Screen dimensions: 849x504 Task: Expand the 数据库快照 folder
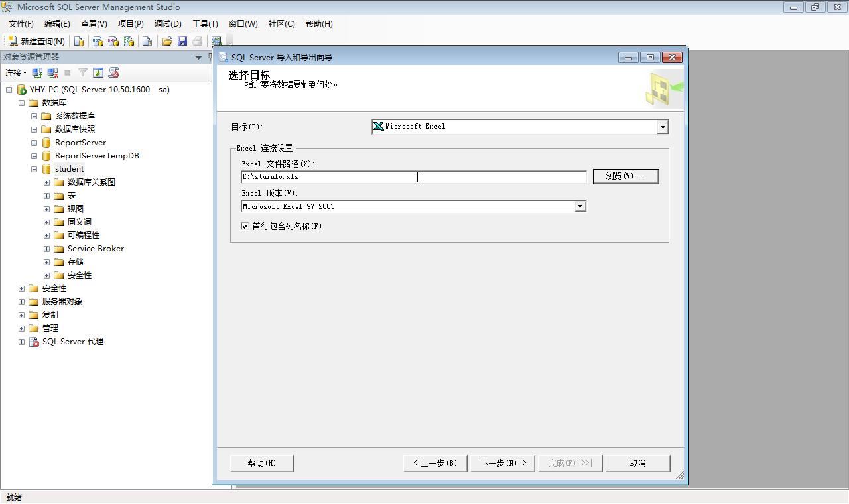(x=34, y=129)
